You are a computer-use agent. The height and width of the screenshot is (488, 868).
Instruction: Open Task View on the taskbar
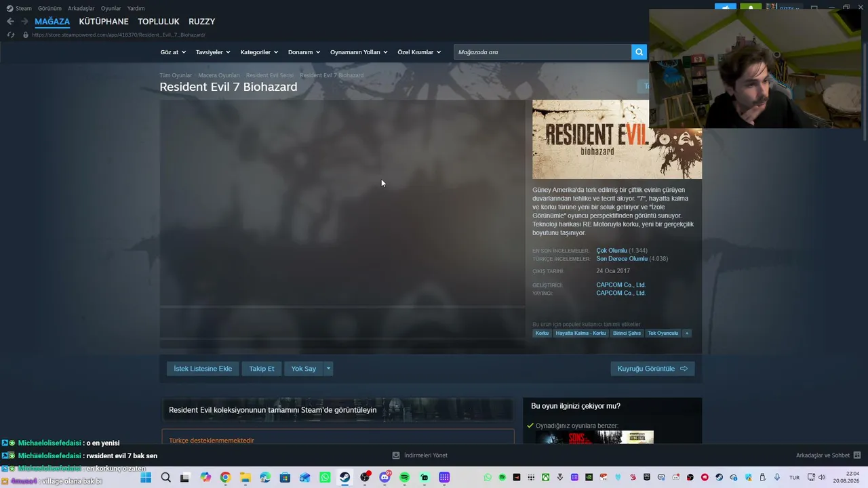(185, 478)
